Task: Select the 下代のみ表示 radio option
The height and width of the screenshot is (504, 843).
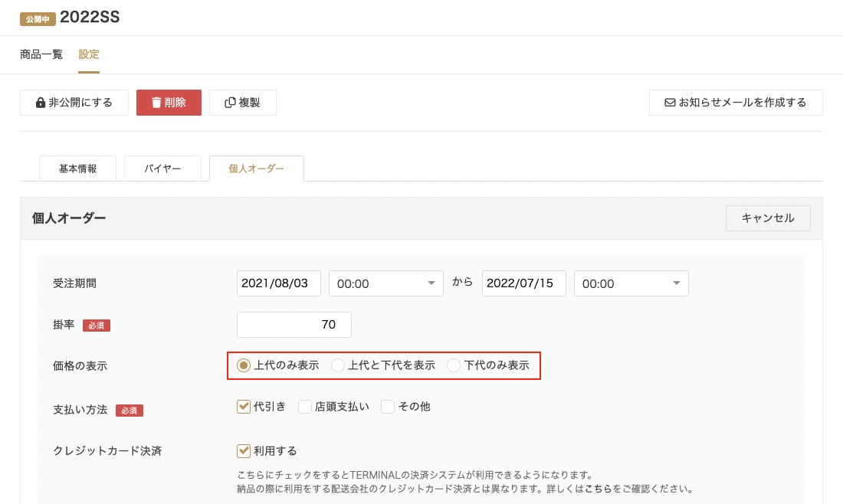Action: point(453,365)
